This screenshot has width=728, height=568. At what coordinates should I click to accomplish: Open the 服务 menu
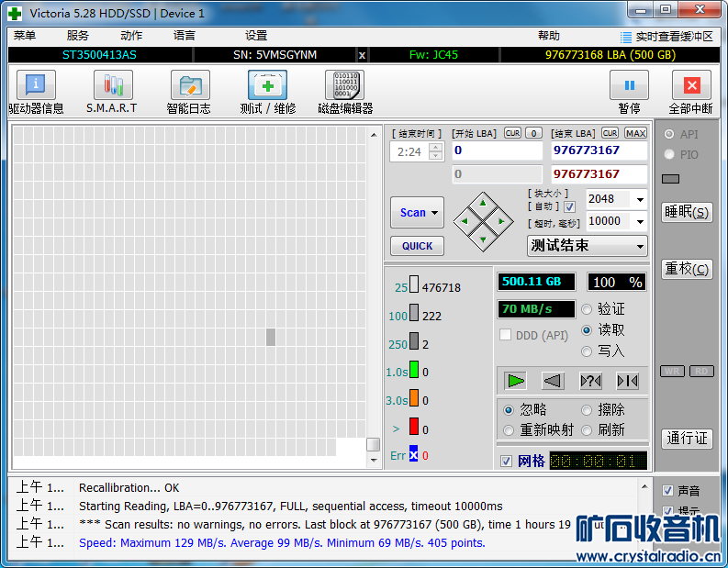(78, 36)
